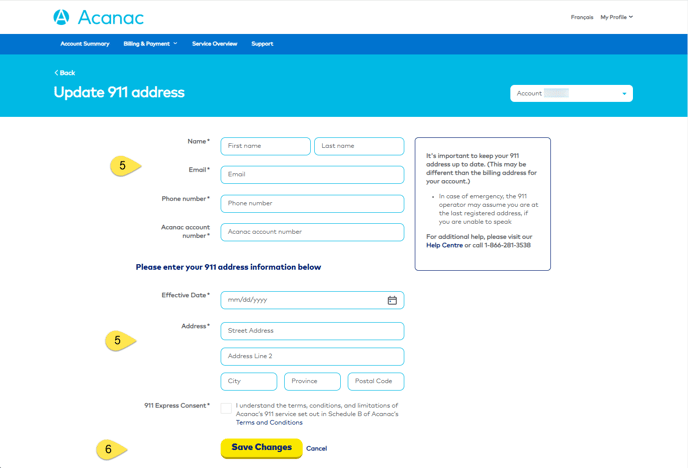Expand Billing & Payment menu
This screenshot has height=468, width=688.
click(x=150, y=44)
